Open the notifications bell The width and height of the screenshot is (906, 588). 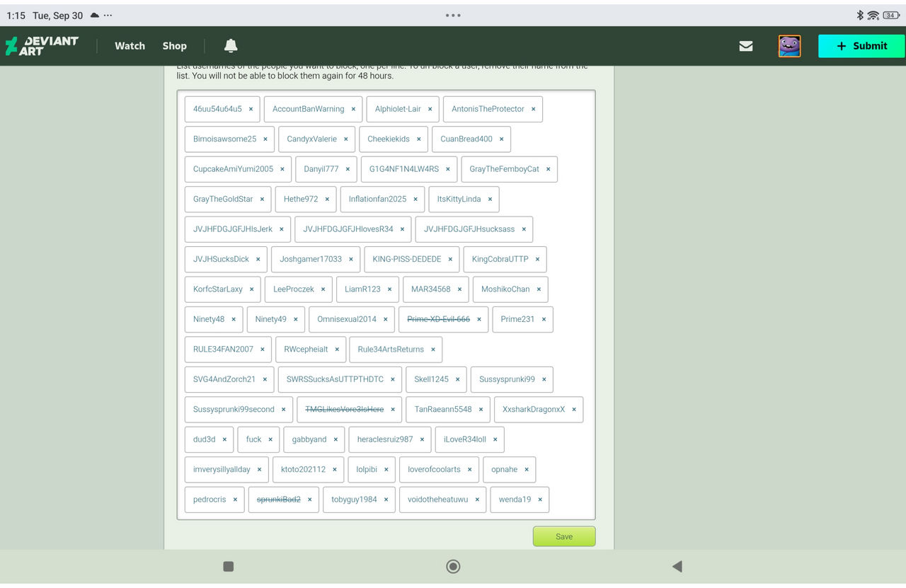pos(231,46)
